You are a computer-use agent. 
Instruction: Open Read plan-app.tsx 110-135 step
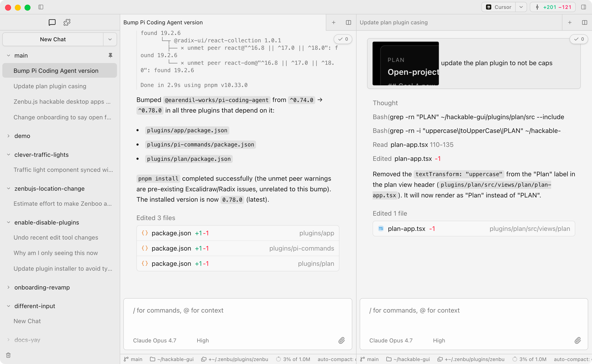[413, 145]
